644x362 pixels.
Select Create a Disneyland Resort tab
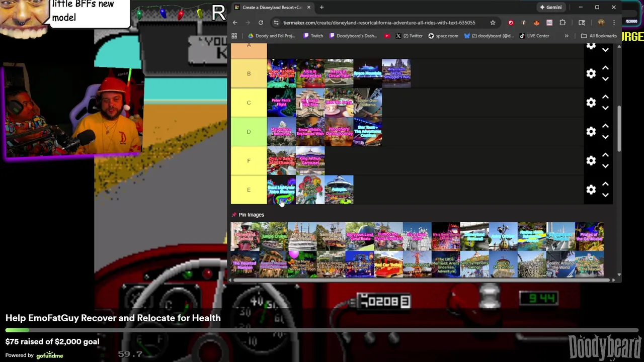(x=271, y=7)
